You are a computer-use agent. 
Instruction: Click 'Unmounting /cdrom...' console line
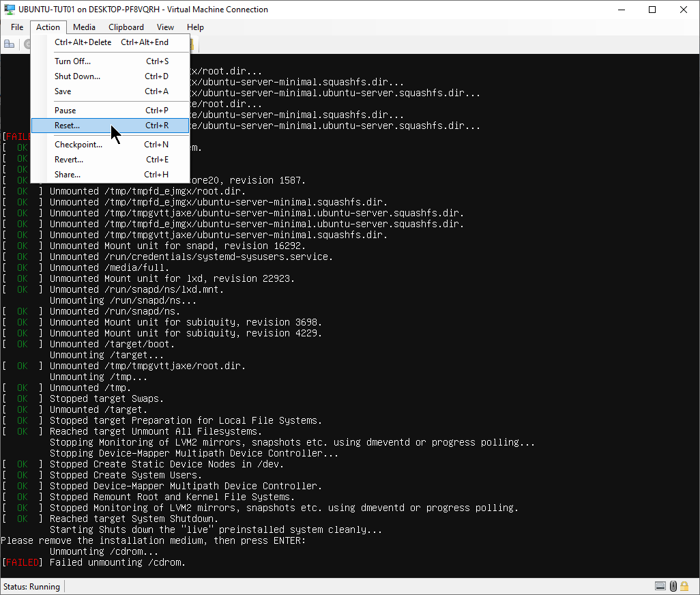(104, 552)
